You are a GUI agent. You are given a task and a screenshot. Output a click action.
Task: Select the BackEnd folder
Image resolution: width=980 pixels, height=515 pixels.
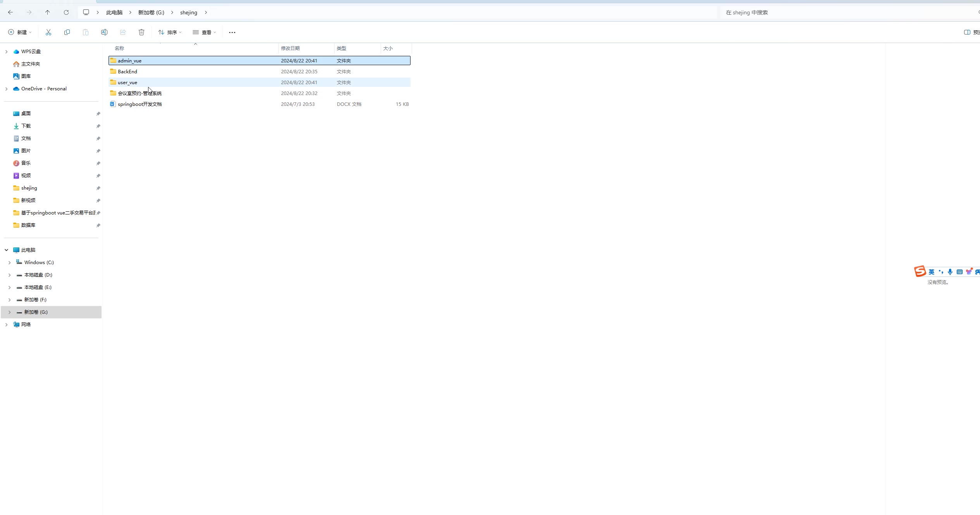128,71
